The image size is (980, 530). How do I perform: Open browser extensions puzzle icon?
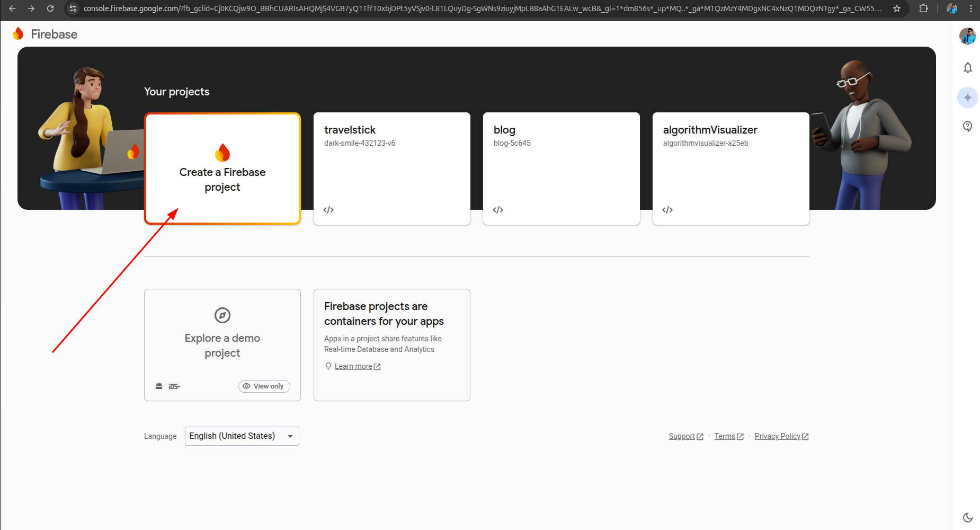click(x=924, y=8)
